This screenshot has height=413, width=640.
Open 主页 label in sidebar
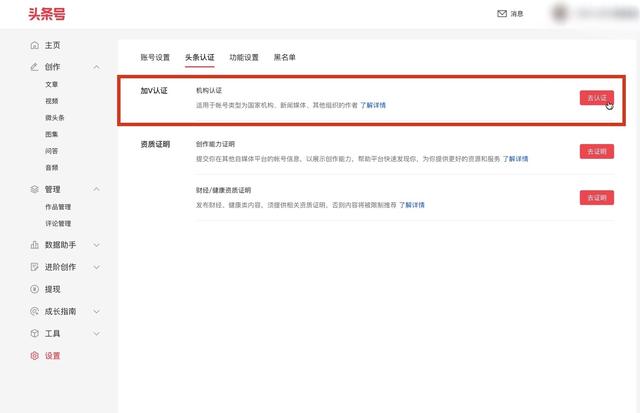(52, 45)
